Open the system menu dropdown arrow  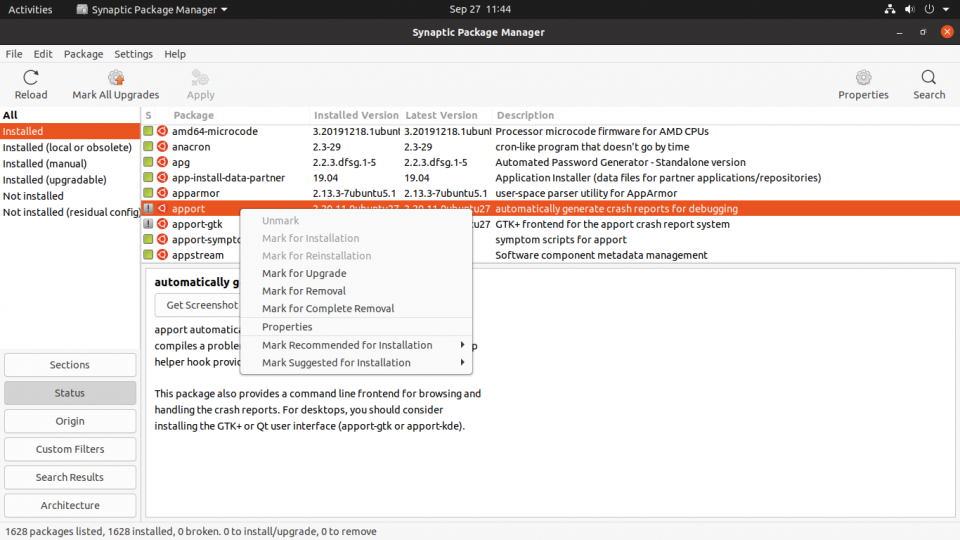point(946,9)
